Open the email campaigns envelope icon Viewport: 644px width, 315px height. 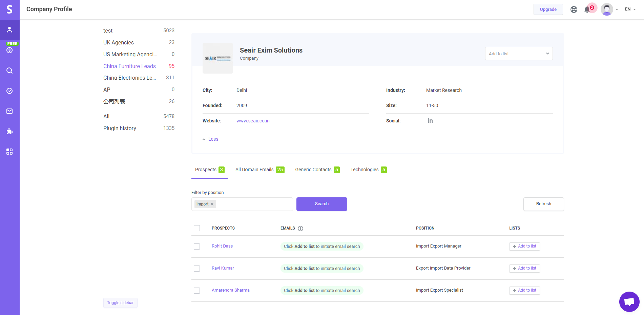(9, 111)
